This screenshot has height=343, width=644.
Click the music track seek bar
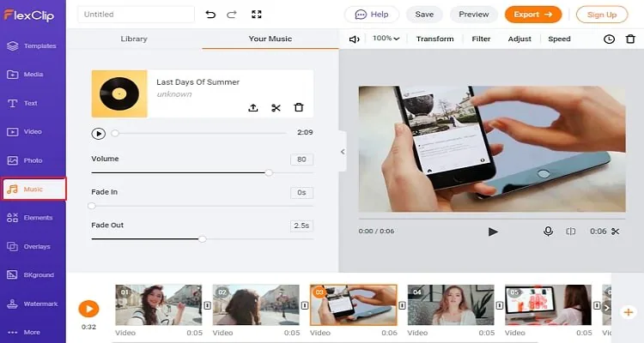pyautogui.click(x=199, y=133)
